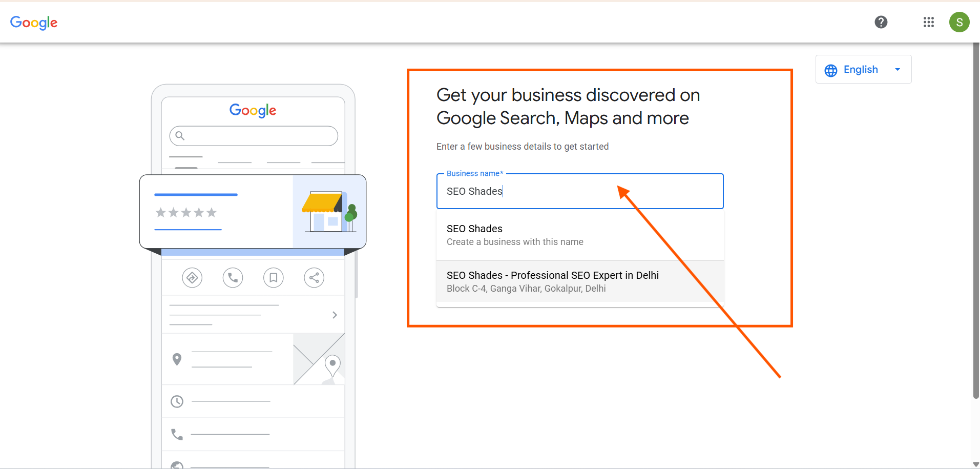Screen dimensions: 980x469
Task: Click the Google logo in header
Action: 34,23
